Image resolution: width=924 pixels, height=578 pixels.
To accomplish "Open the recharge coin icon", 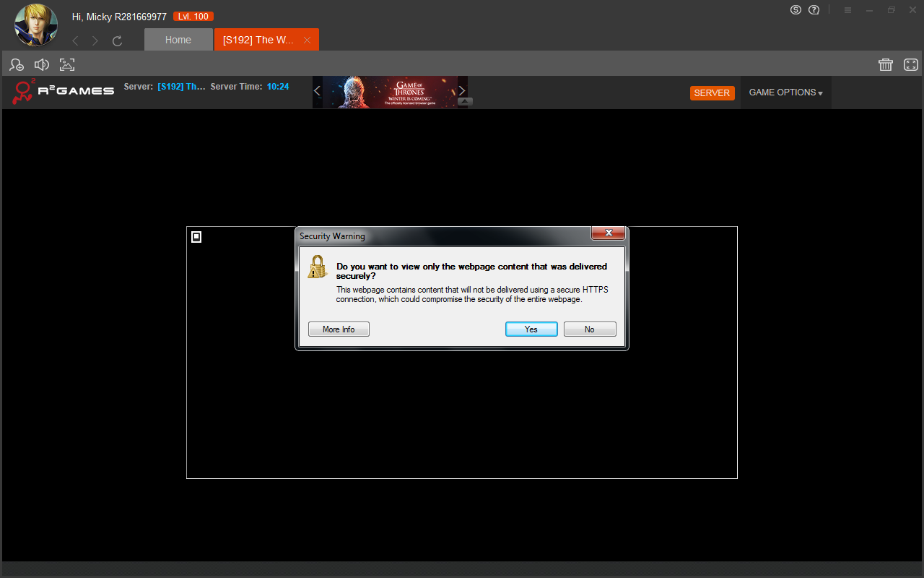I will [x=796, y=10].
